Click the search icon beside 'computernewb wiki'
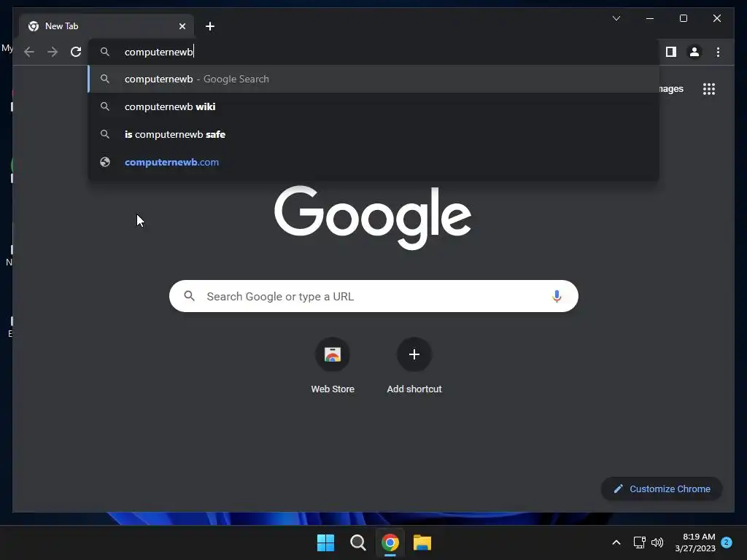The width and height of the screenshot is (747, 560). [105, 106]
